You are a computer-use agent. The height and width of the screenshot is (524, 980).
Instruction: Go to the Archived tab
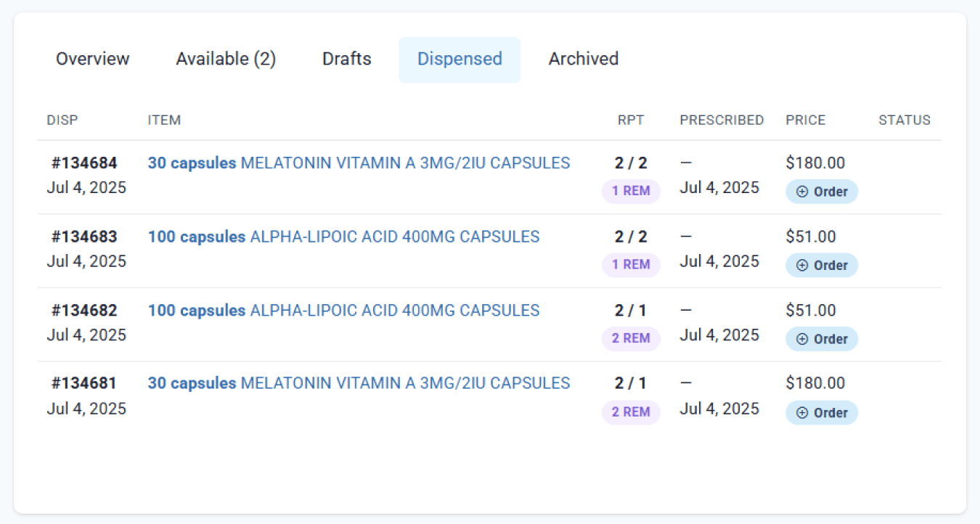584,60
